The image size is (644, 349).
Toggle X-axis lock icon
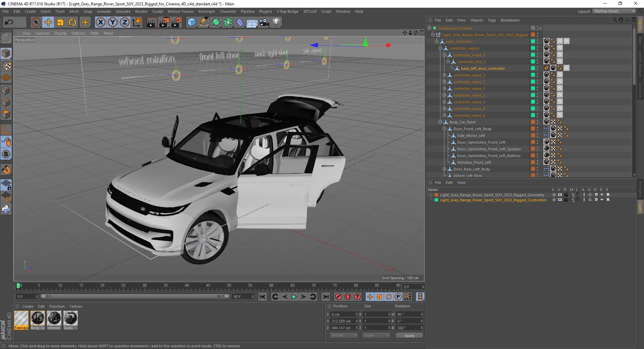(100, 22)
